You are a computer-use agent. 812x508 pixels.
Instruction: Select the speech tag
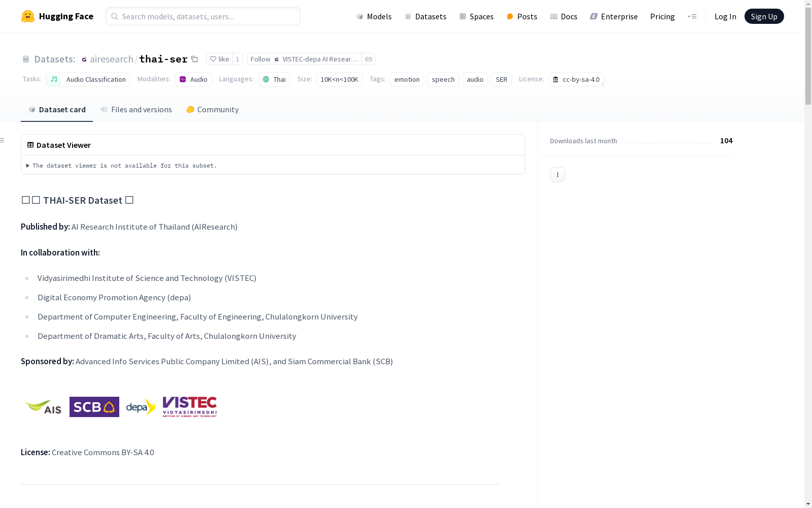pos(443,79)
